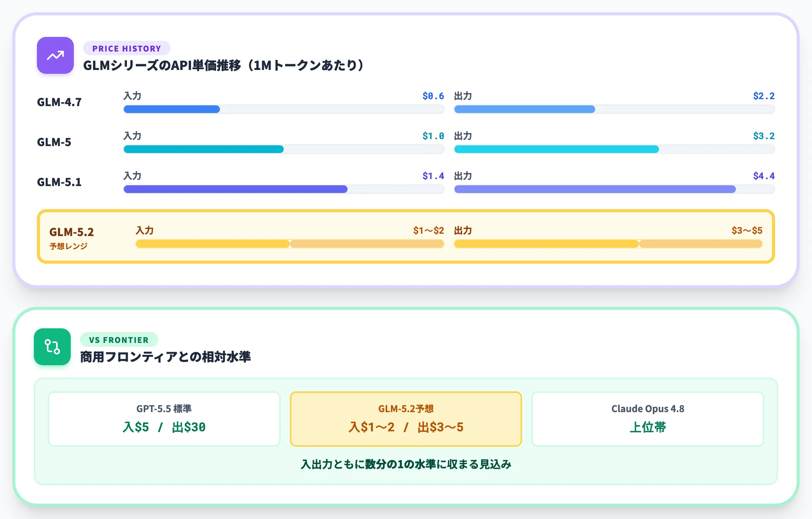
Task: Click the green git-compare icon
Action: (52, 347)
